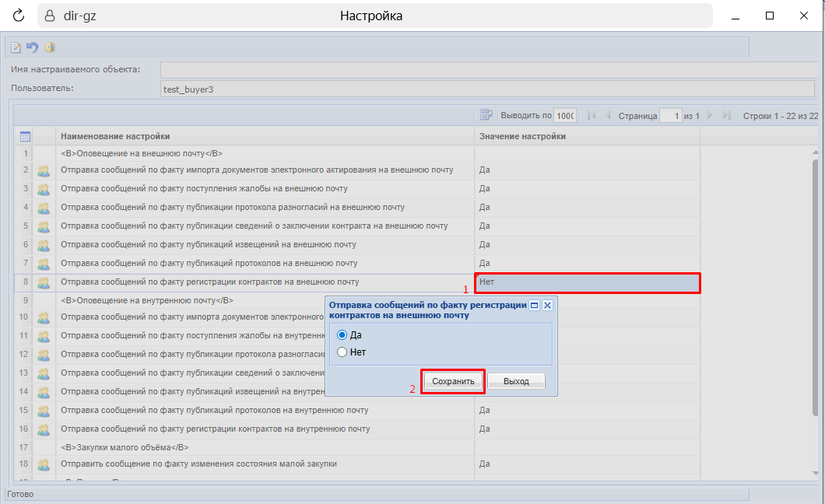Click the grid list-options icon left of 'Выводить по'
Viewport: 825px width, 504px height.
pos(486,115)
